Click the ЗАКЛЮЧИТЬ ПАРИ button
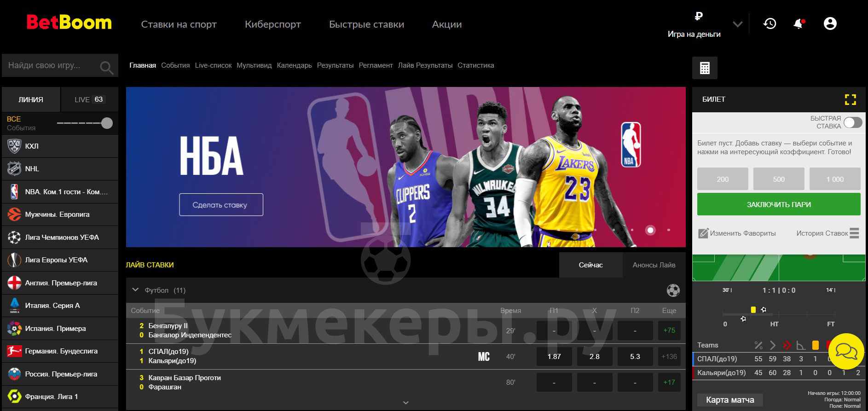This screenshot has width=868, height=411. (779, 204)
